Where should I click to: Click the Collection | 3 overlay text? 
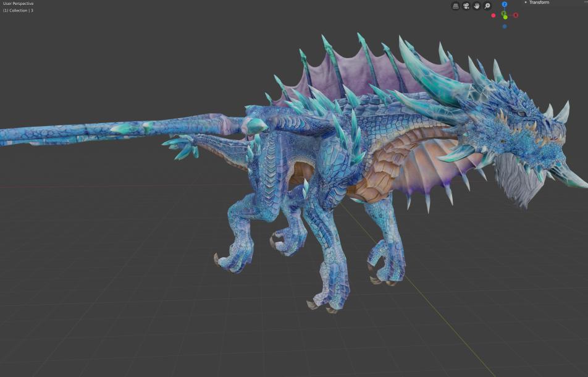pyautogui.click(x=18, y=11)
